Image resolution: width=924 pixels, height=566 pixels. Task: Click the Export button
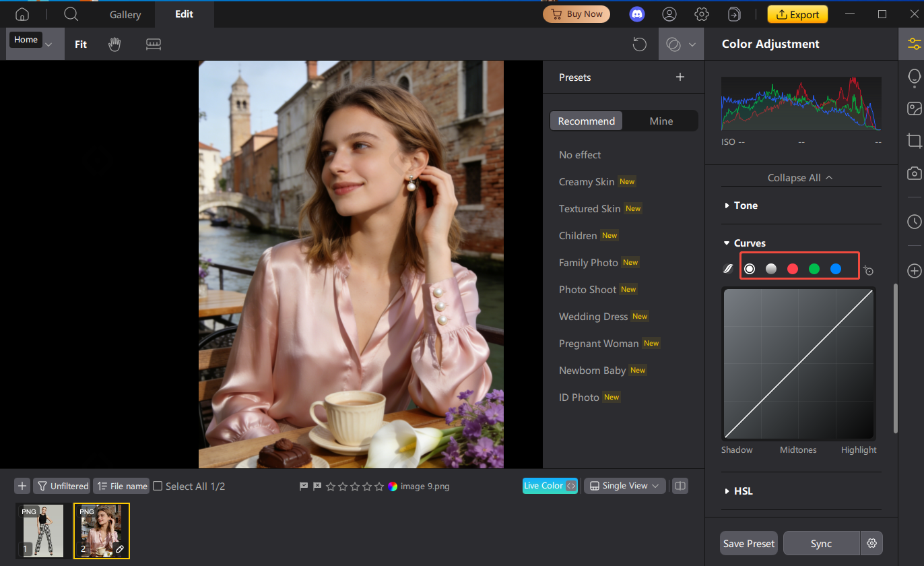797,14
